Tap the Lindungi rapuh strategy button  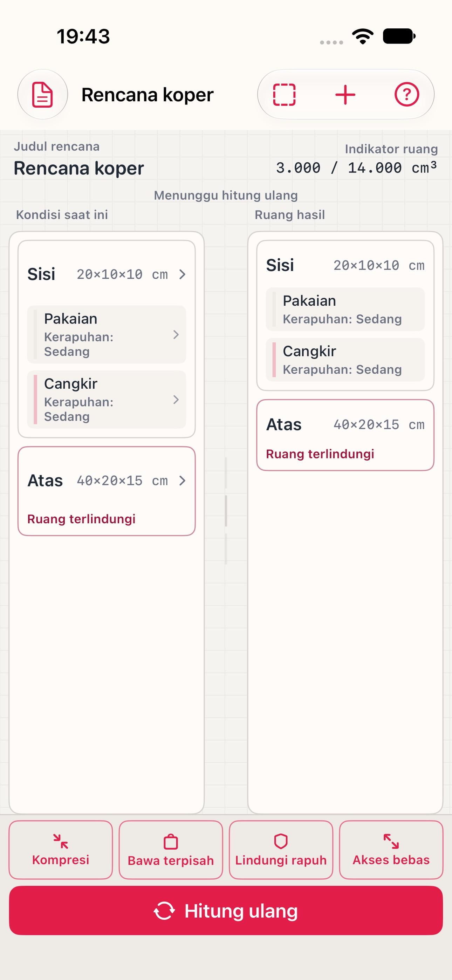[x=281, y=850]
